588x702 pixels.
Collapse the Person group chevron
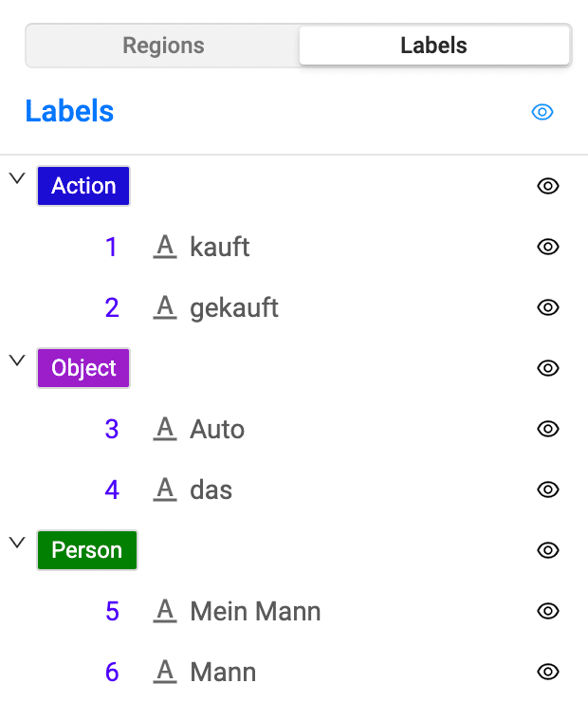click(x=17, y=543)
